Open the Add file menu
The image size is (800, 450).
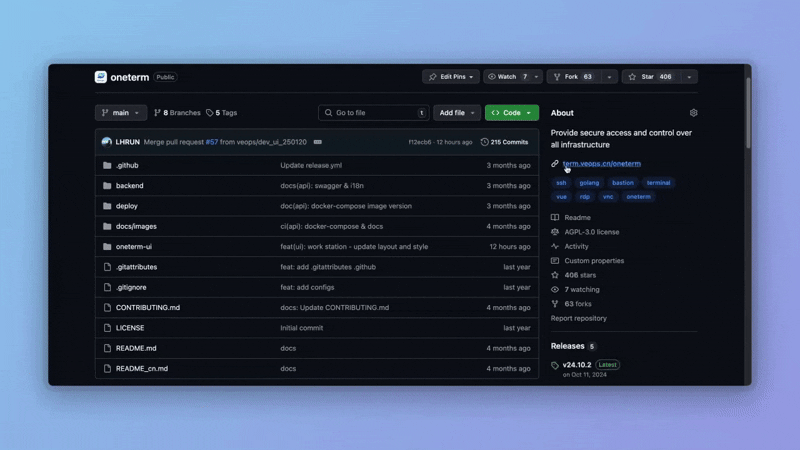pos(456,113)
